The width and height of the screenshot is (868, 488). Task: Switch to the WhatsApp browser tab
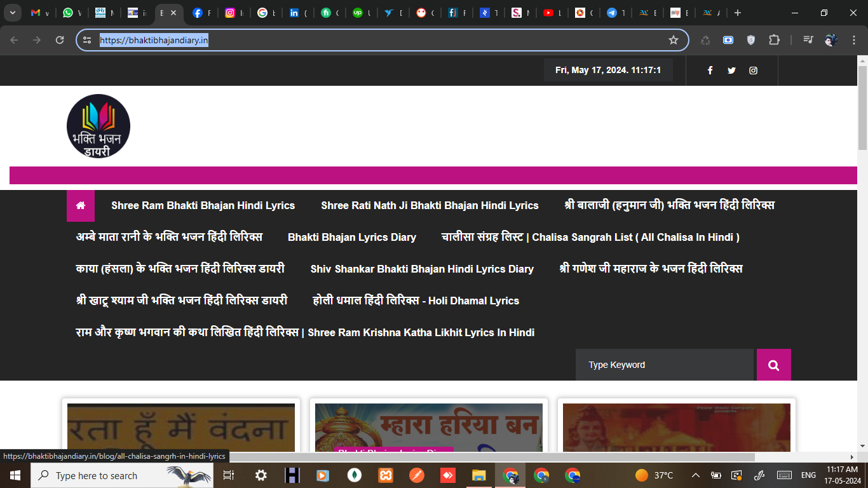(68, 13)
